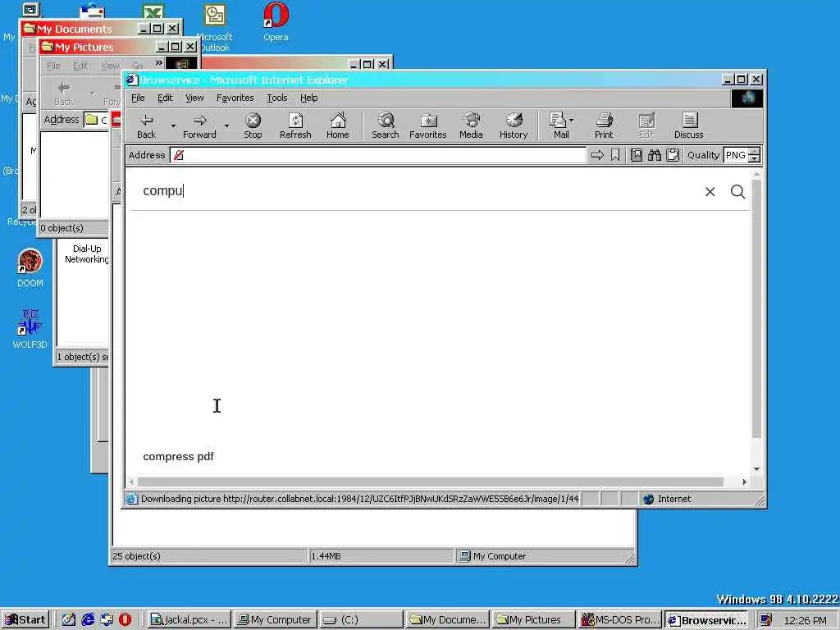Image resolution: width=840 pixels, height=630 pixels.
Task: Open the Media toolbar button
Action: coord(471,126)
